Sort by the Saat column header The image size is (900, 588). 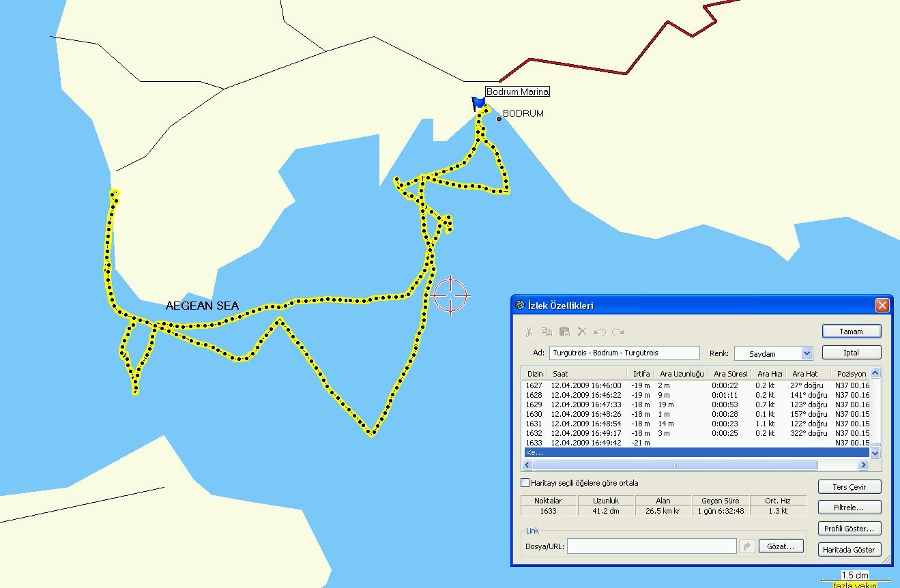[x=587, y=374]
